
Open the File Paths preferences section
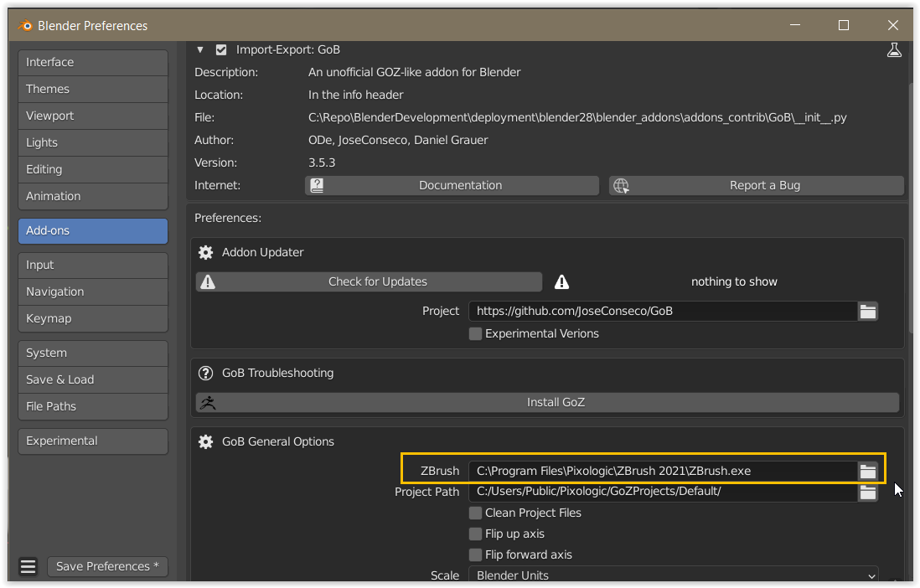[92, 406]
